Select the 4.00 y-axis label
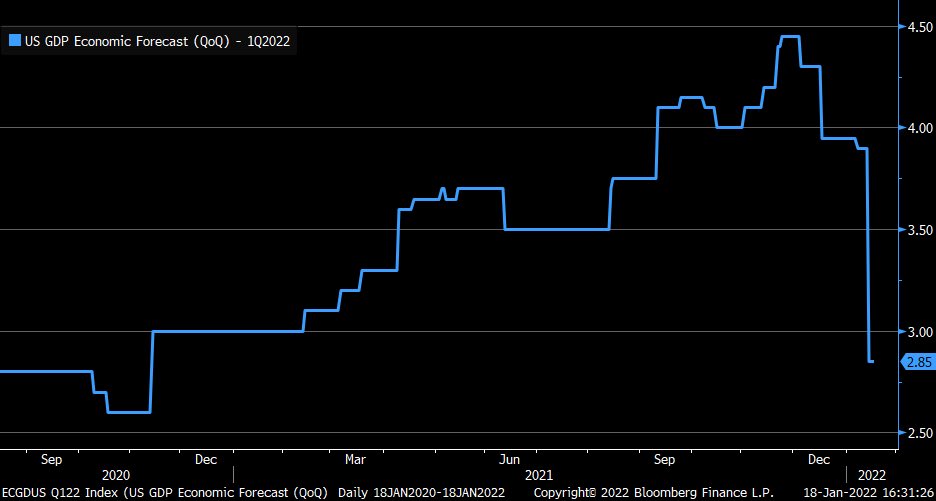 pyautogui.click(x=918, y=128)
